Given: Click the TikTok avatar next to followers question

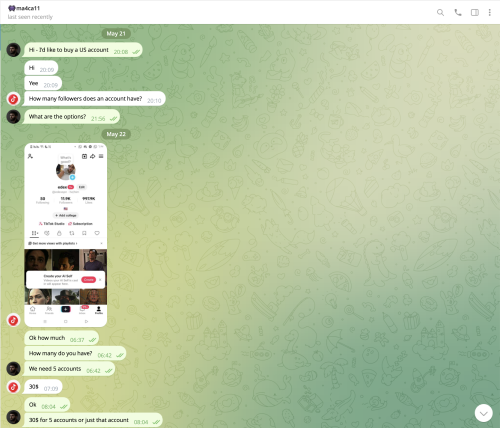Looking at the screenshot, I should (x=13, y=99).
